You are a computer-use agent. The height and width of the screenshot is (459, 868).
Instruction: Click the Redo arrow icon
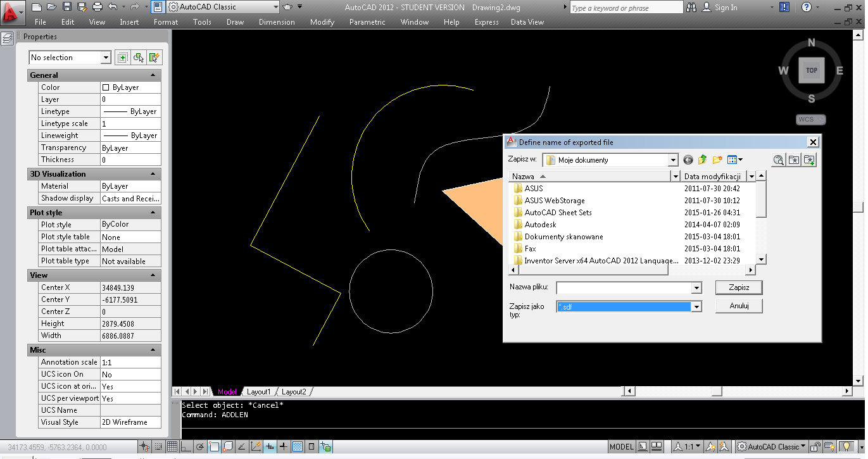[134, 7]
